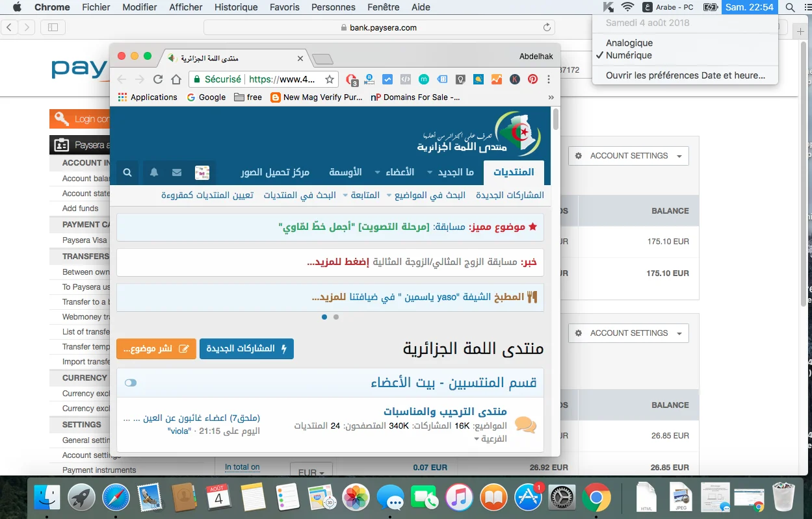Select the Analogique clock option
The image size is (812, 519).
pos(629,43)
